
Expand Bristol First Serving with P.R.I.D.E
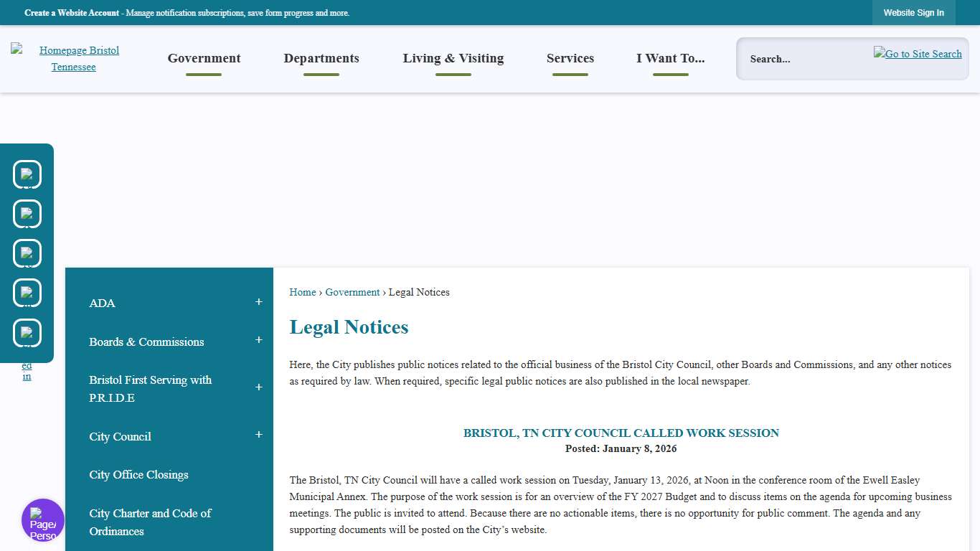pyautogui.click(x=258, y=387)
